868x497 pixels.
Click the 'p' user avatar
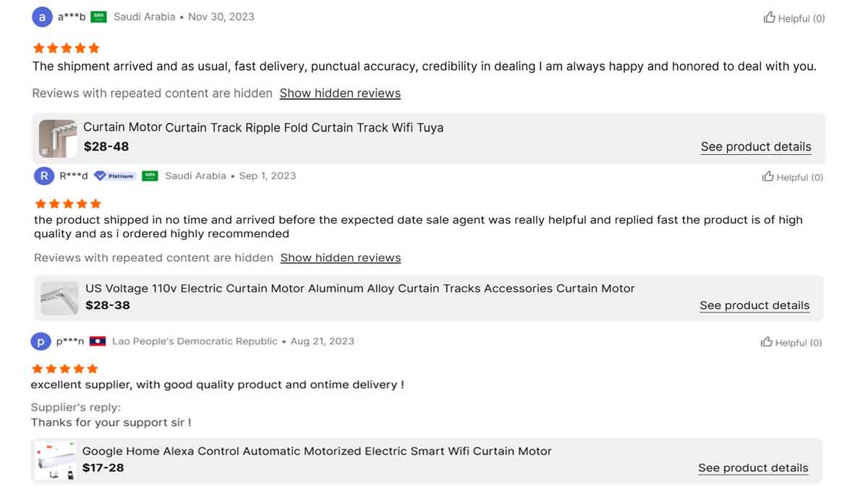tap(41, 341)
